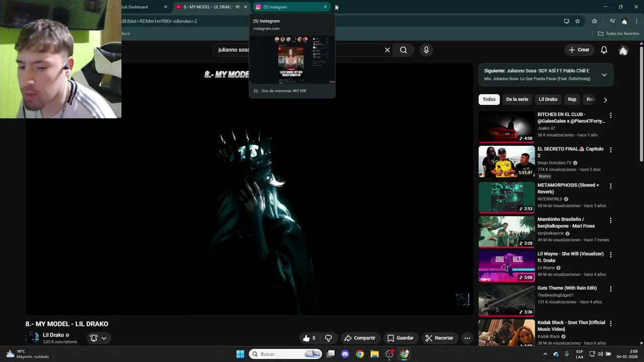
Task: Open BITCHES EN EL CLUB video thumbnail
Action: (x=506, y=127)
